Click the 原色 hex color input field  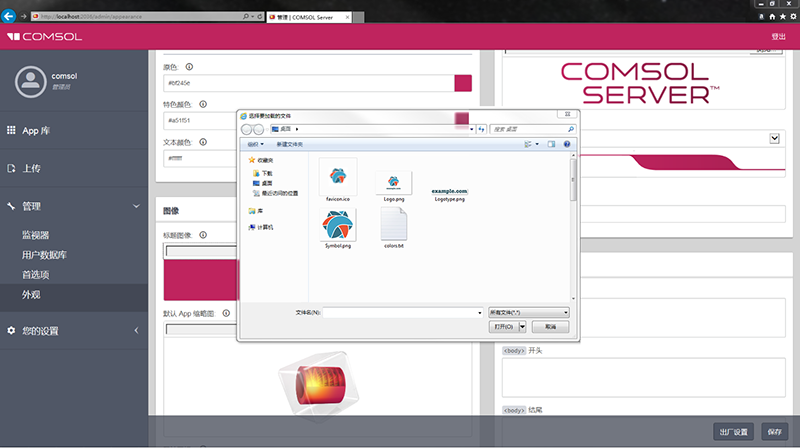(x=309, y=83)
